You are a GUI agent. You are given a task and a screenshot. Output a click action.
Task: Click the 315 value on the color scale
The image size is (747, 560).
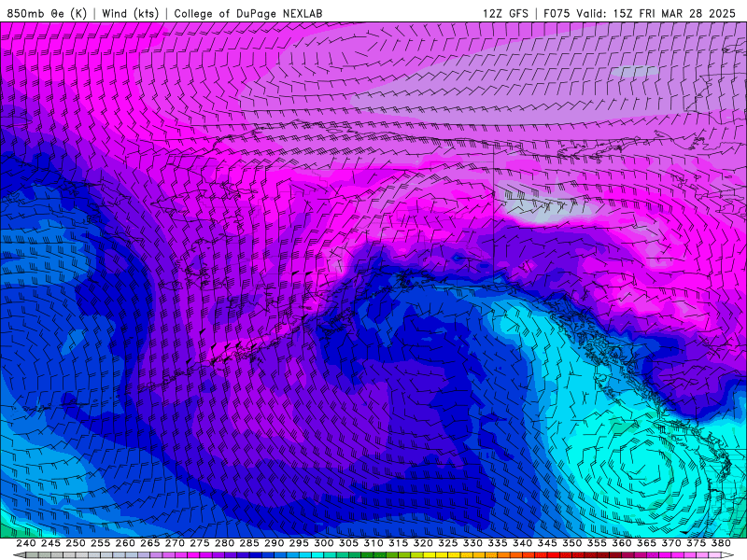(398, 543)
